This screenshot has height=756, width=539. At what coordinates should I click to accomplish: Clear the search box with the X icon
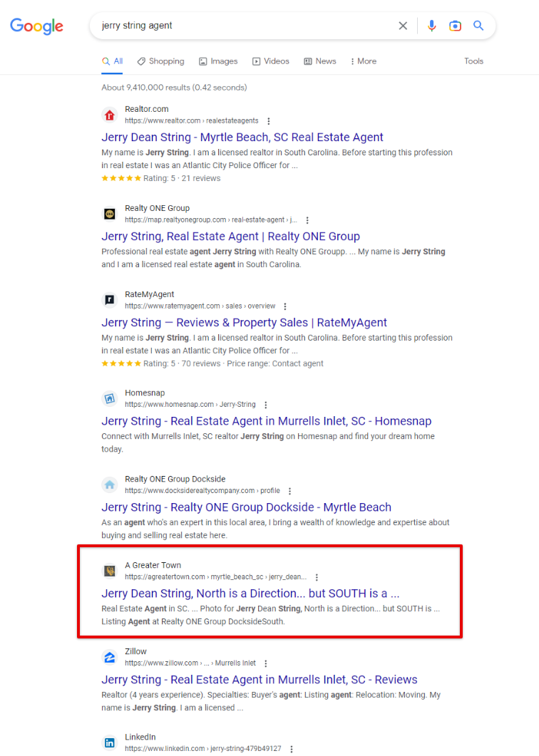click(x=403, y=26)
